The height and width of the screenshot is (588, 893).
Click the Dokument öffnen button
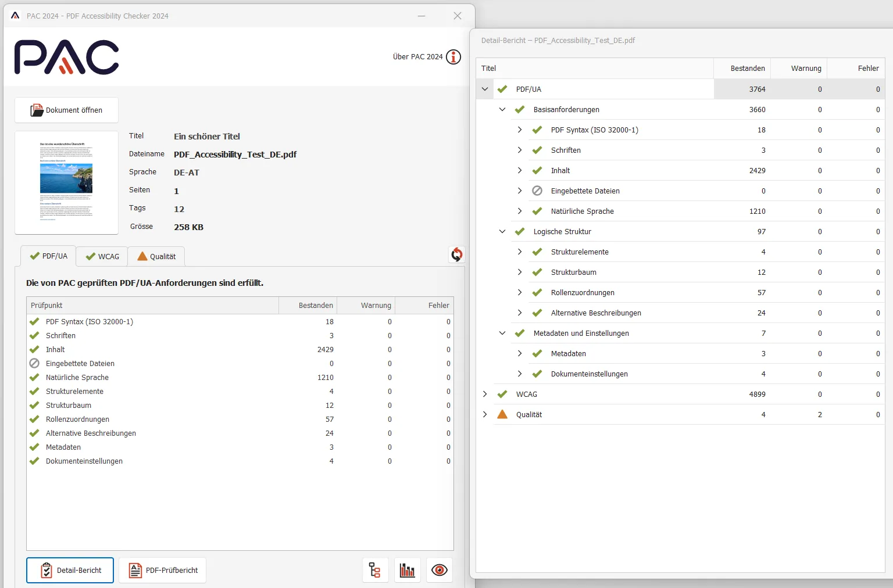click(67, 110)
